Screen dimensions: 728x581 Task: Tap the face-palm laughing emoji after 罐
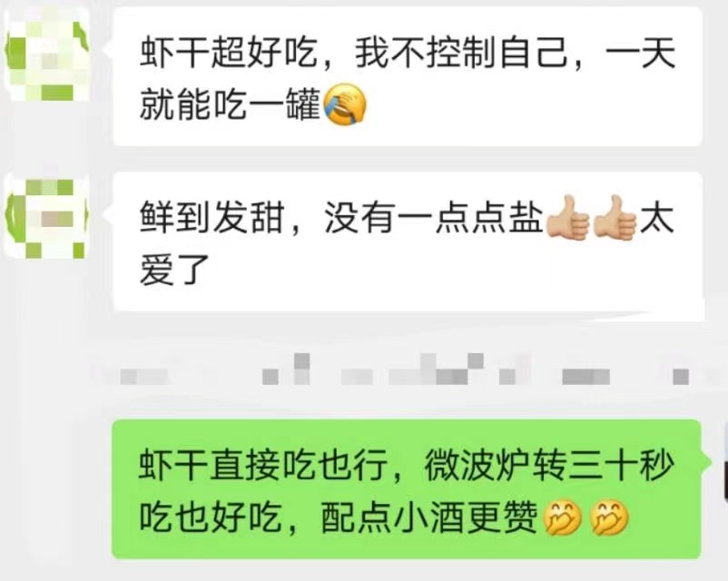pos(345,105)
